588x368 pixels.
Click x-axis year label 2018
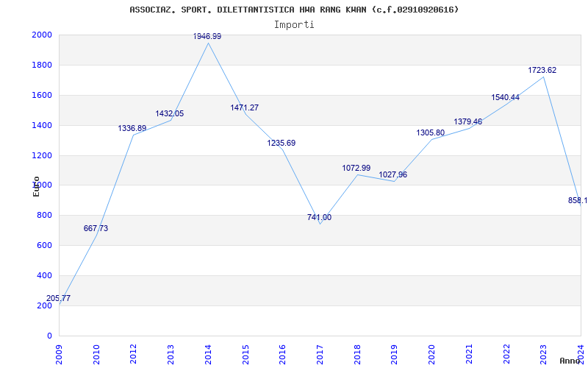click(x=357, y=355)
